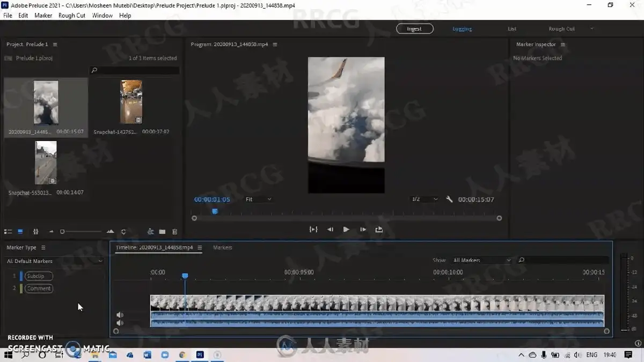Image resolution: width=644 pixels, height=362 pixels.
Task: Open the Marker menu
Action: coord(43,16)
